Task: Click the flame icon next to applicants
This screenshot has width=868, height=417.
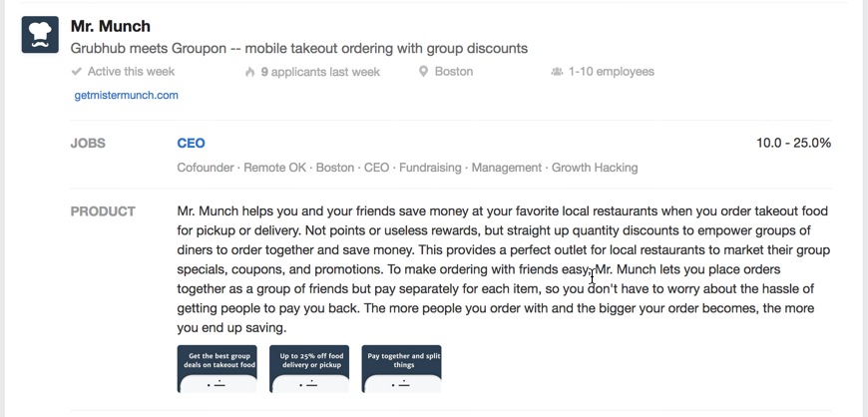Action: pyautogui.click(x=249, y=72)
